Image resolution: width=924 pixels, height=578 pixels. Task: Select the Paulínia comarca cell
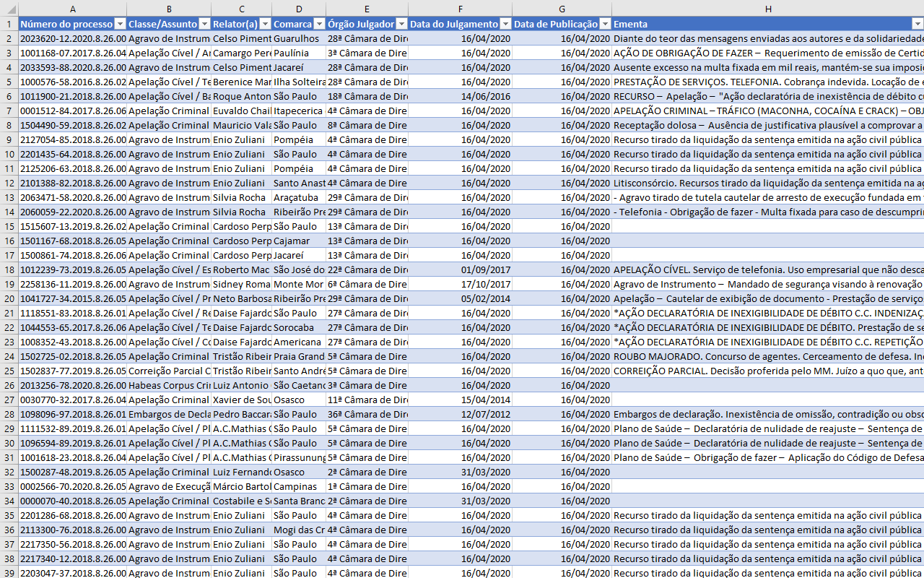pos(299,53)
